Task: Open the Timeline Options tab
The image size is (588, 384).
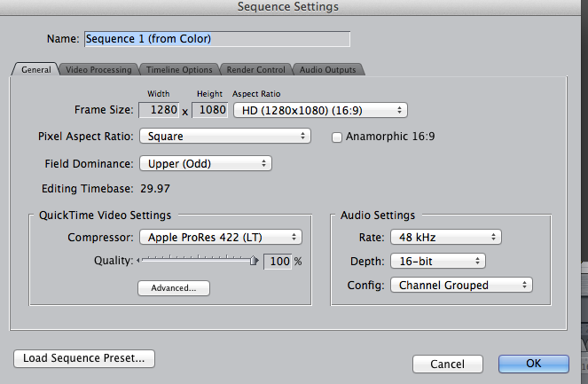Action: [178, 69]
